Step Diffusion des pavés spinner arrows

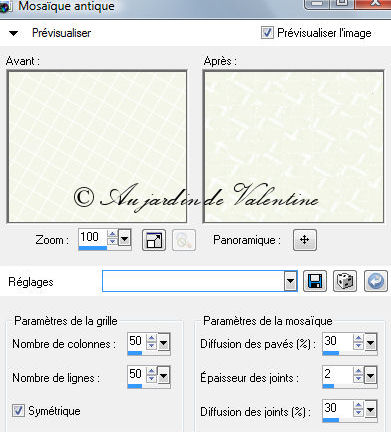359,342
